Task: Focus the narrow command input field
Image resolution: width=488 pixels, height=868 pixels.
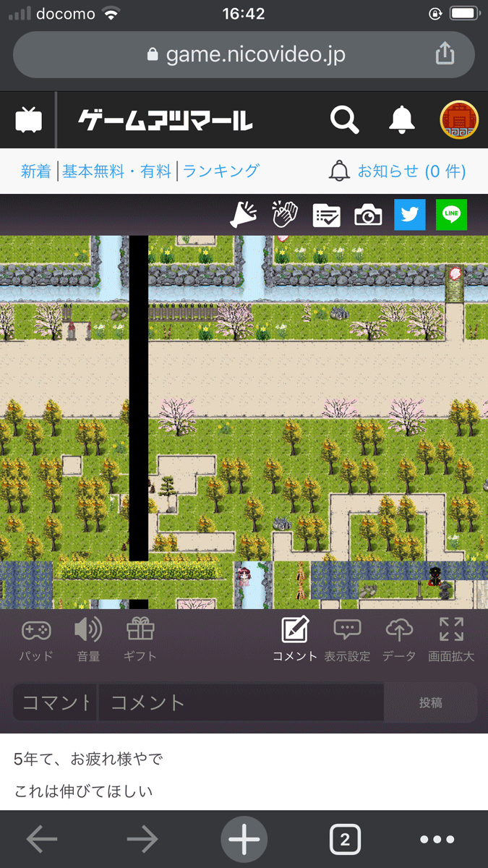Action: (54, 702)
